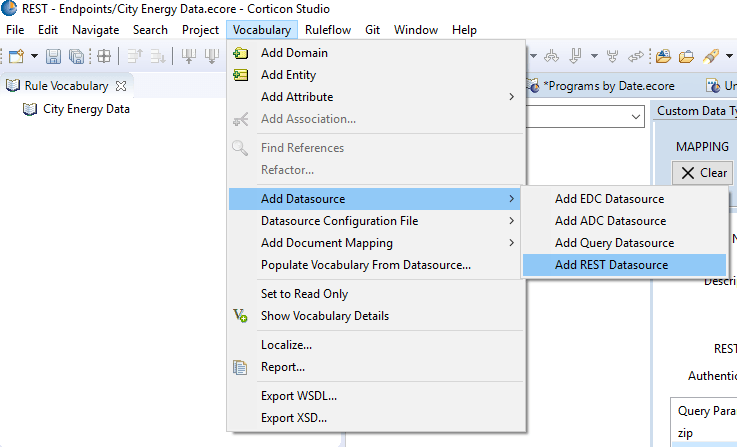Open the combo box above the editor
The height and width of the screenshot is (447, 737).
coord(636,118)
